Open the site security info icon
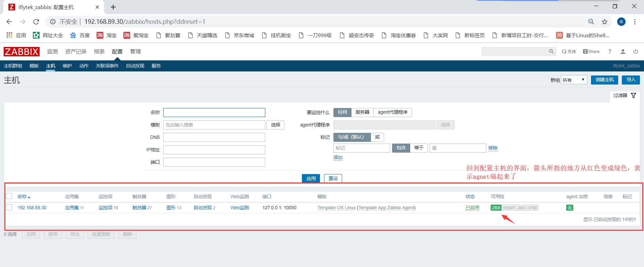Viewport: 644px width, 267px height. click(53, 22)
